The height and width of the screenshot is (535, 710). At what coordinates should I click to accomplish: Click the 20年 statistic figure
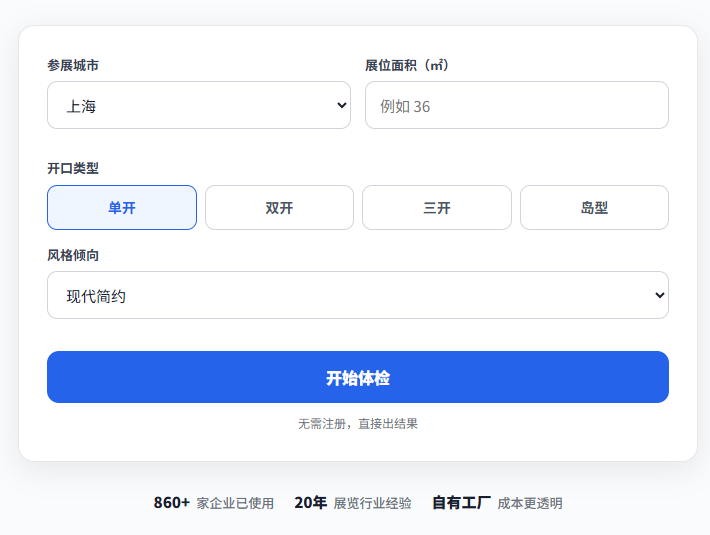tap(310, 503)
